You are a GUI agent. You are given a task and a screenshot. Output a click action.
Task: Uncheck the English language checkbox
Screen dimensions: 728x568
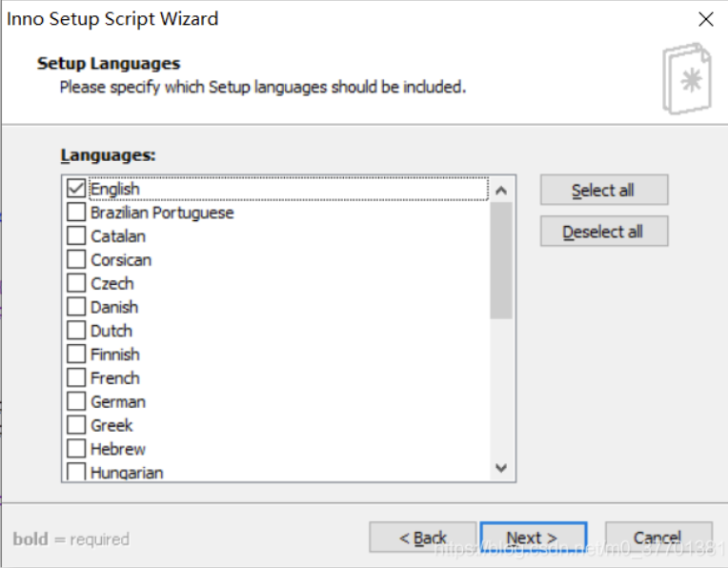tap(76, 189)
